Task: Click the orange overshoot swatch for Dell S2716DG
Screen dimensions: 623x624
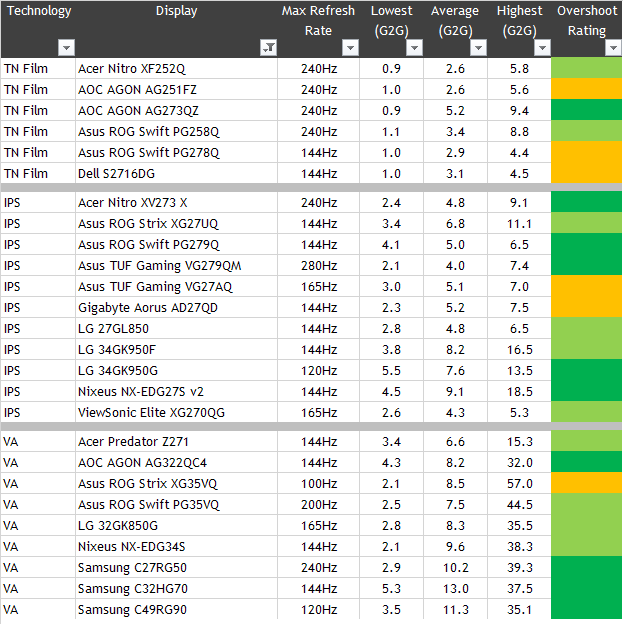Action: pos(586,173)
